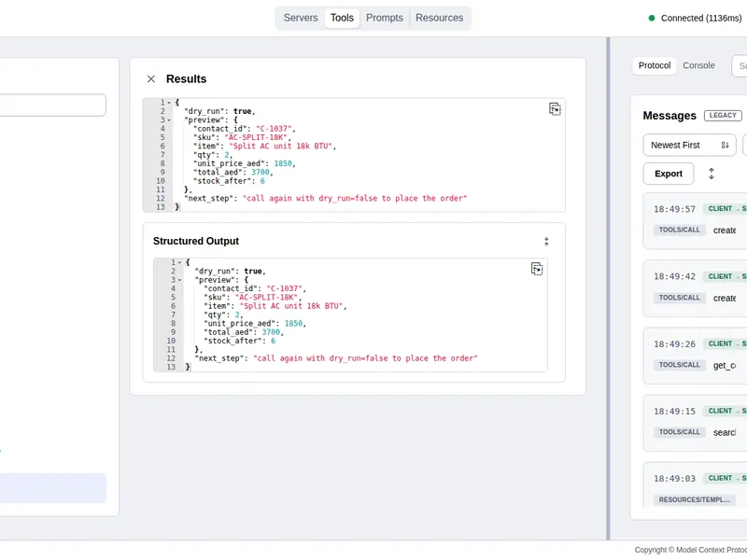Copy the Structured Output JSON with the copy icon
The image size is (747, 560).
click(536, 269)
